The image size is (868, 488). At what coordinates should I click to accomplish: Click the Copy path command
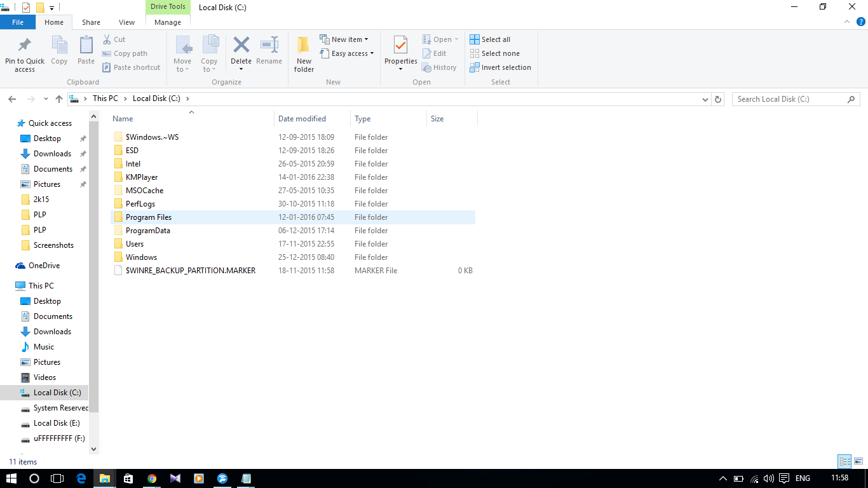click(125, 53)
